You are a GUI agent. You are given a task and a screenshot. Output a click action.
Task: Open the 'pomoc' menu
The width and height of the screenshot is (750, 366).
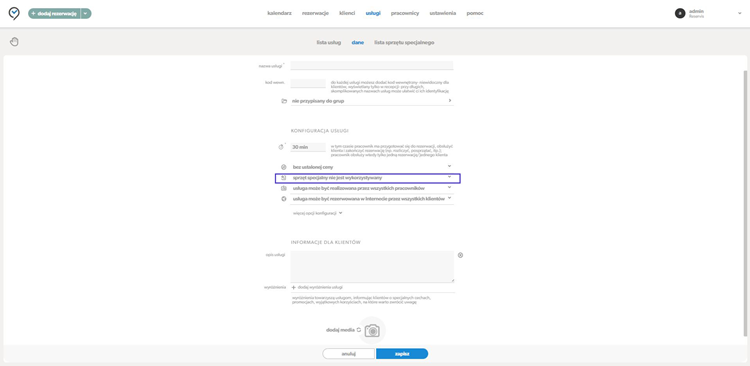(475, 13)
